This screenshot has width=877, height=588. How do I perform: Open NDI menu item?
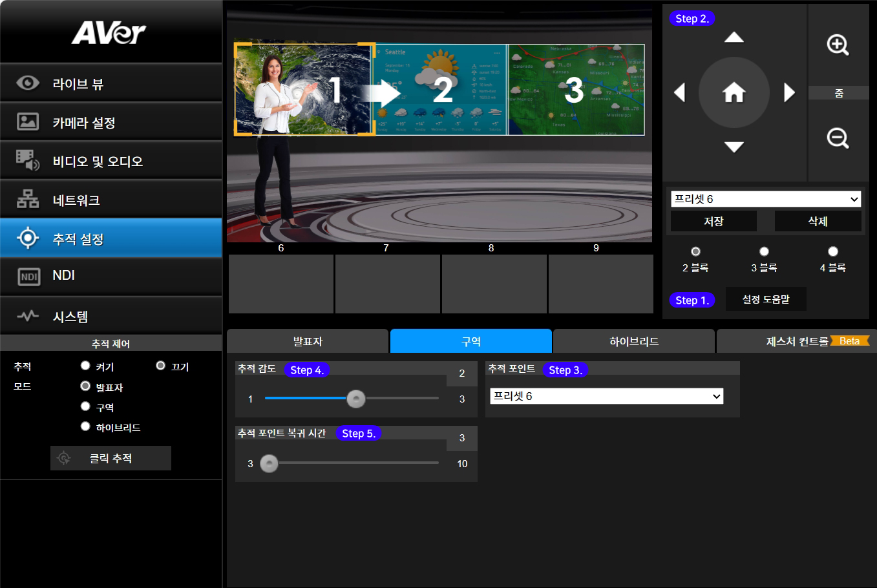pyautogui.click(x=111, y=277)
